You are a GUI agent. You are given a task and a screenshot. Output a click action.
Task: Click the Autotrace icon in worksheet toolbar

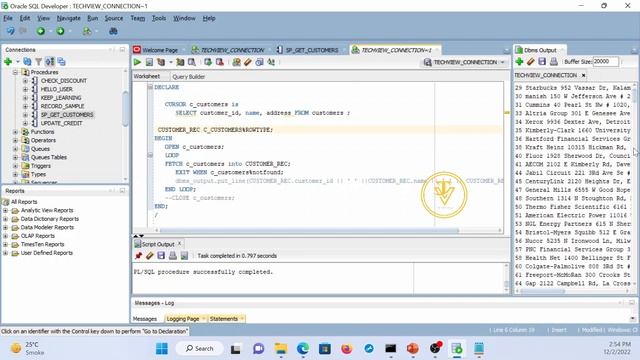coord(180,62)
